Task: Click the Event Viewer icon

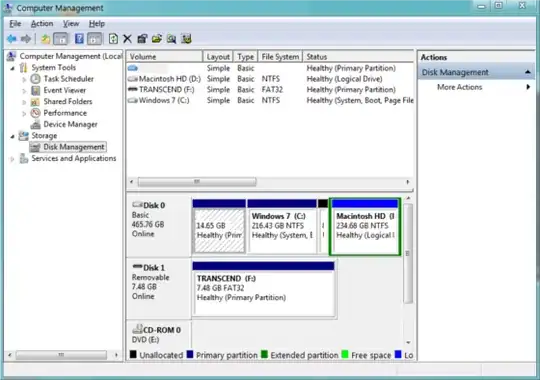Action: click(x=35, y=90)
